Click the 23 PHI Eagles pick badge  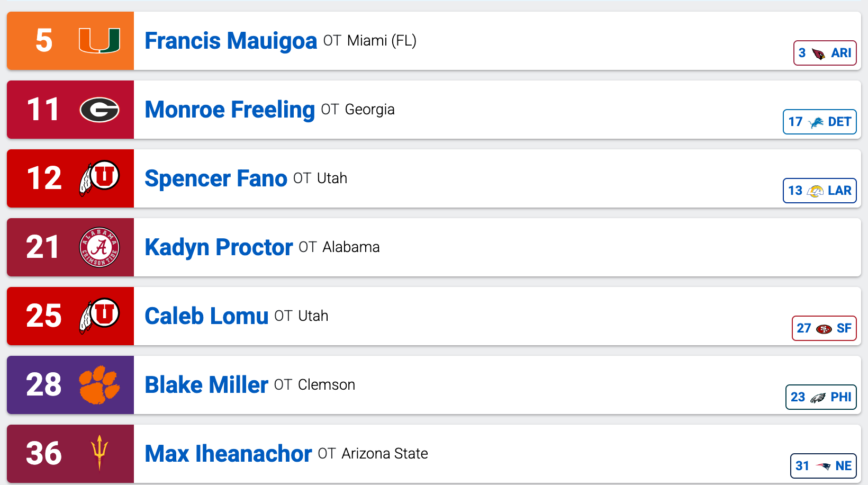(821, 397)
